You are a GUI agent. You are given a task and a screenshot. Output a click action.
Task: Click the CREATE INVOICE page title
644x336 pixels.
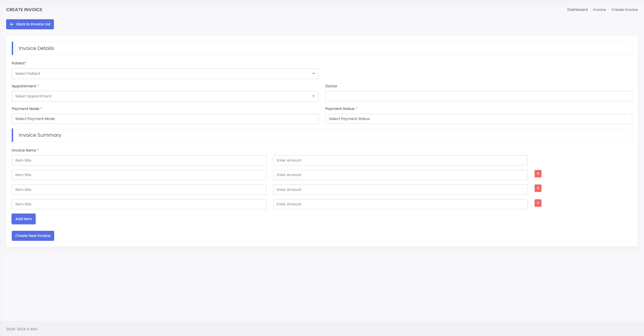click(24, 9)
